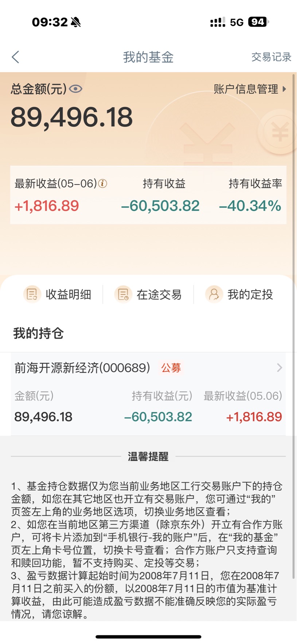Tap the back arrow icon
This screenshot has width=297, height=644.
click(15, 57)
